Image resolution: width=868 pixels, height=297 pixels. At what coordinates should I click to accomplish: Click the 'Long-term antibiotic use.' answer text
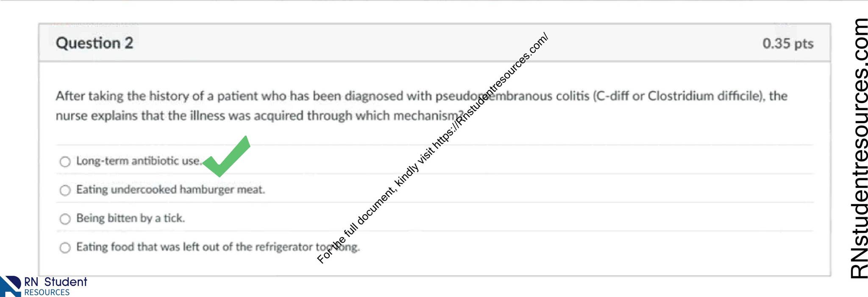click(139, 161)
